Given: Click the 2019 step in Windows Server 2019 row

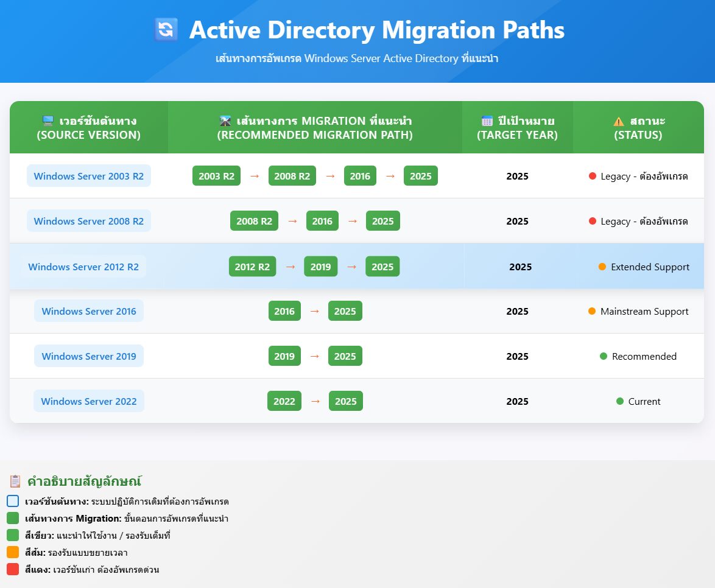Looking at the screenshot, I should (284, 357).
